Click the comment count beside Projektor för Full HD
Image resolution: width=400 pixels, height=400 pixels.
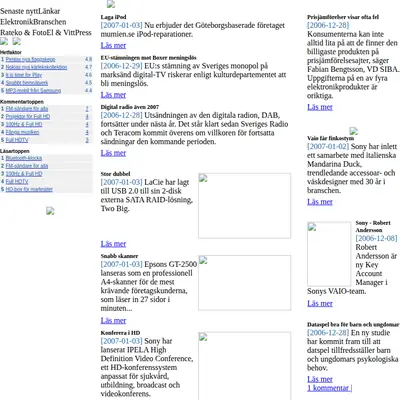87,116
